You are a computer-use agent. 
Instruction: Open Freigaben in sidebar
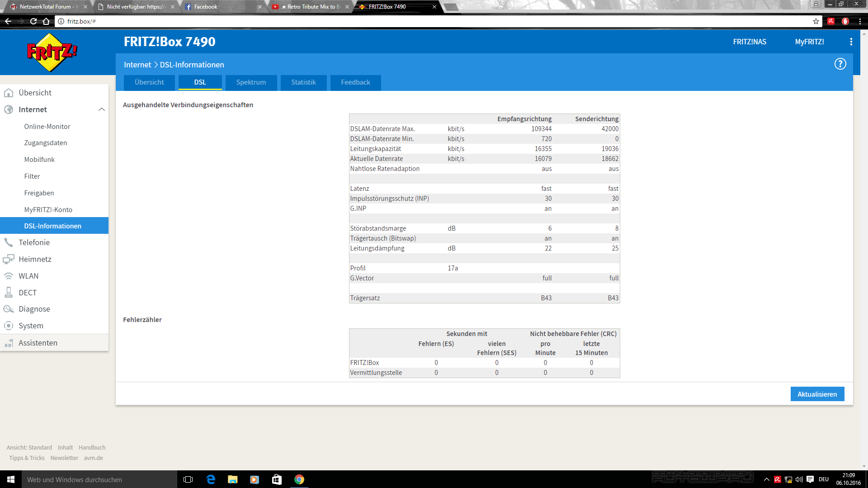point(39,193)
